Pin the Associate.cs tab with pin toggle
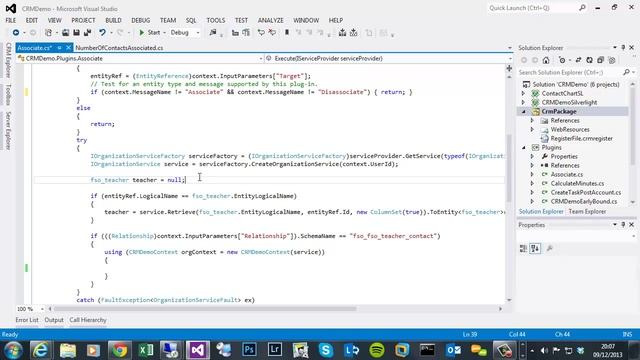The width and height of the screenshot is (640, 360). (x=60, y=48)
